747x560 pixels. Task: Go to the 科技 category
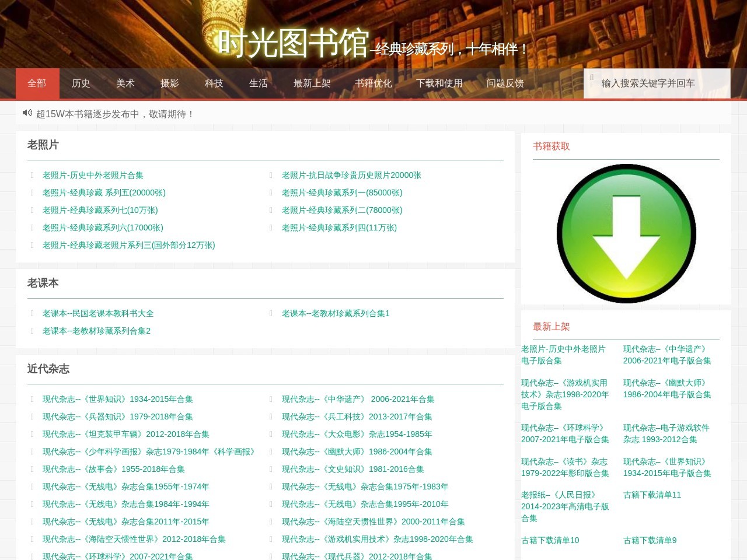[214, 83]
